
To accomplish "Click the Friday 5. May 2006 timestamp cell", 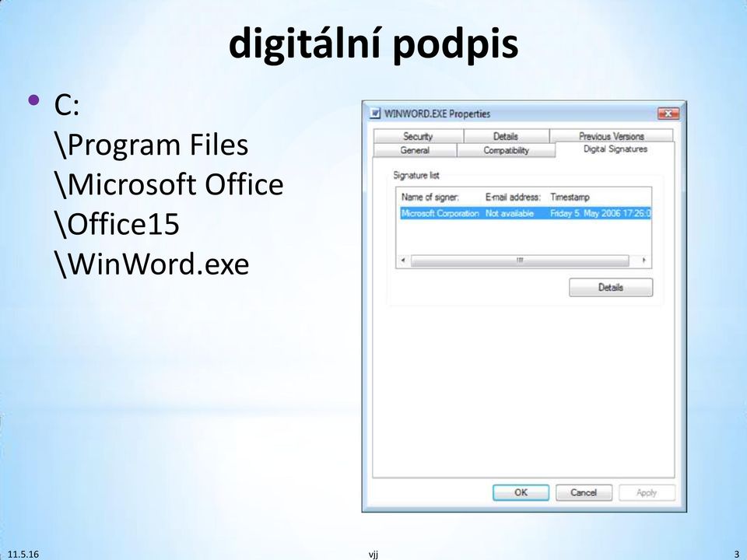I will [600, 213].
